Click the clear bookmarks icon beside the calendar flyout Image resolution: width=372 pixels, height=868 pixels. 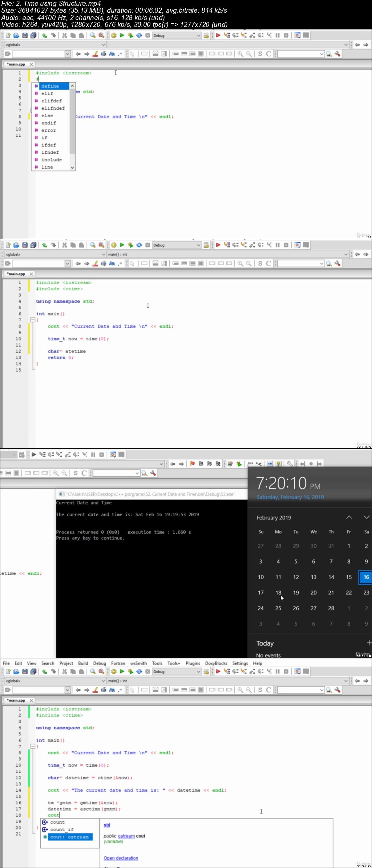[218, 464]
